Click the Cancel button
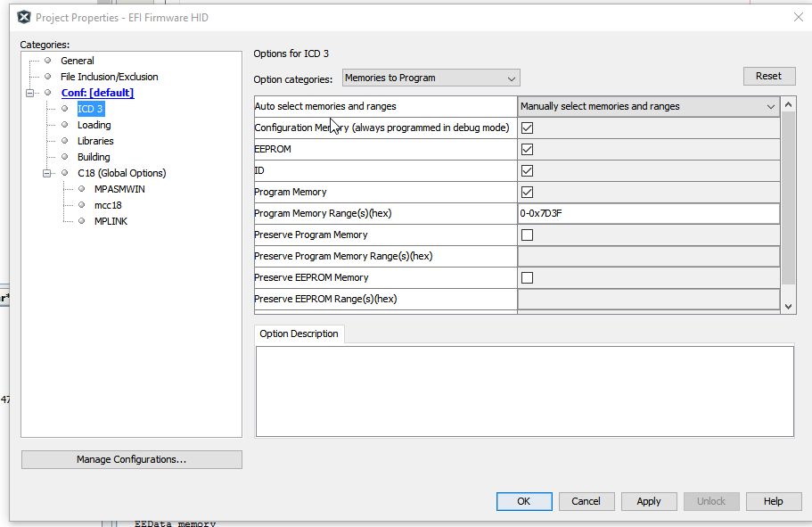The width and height of the screenshot is (812, 527). [x=586, y=502]
